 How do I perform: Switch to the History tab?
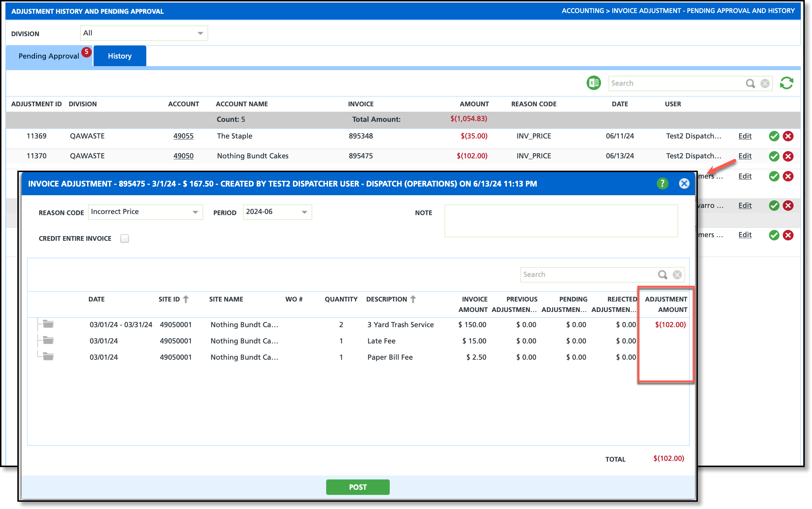[x=120, y=56]
